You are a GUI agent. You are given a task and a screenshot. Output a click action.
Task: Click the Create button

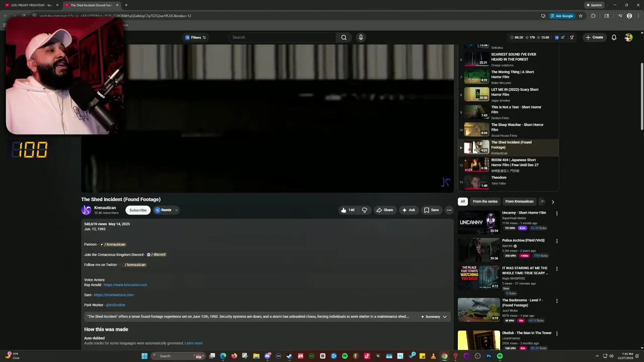click(594, 37)
